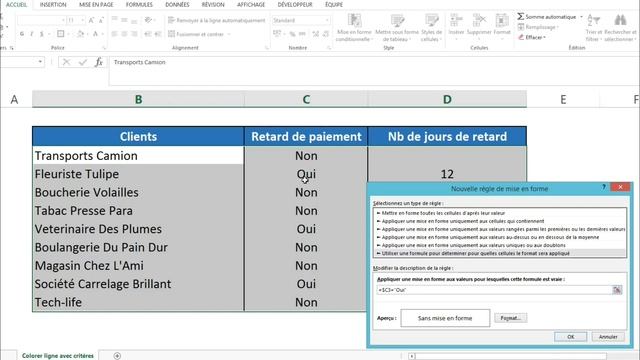Image resolution: width=640 pixels, height=360 pixels.
Task: Switch to the DÉVELOPPEUR tab
Action: (x=295, y=4)
